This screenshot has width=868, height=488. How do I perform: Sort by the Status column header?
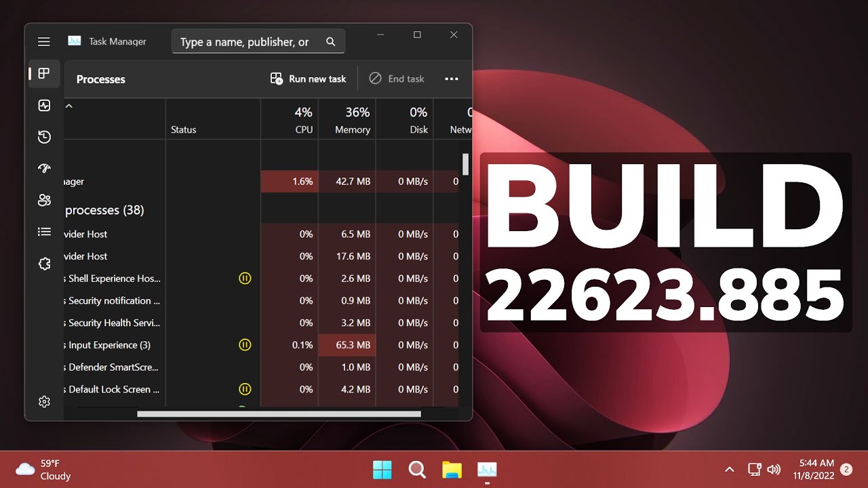click(x=213, y=119)
